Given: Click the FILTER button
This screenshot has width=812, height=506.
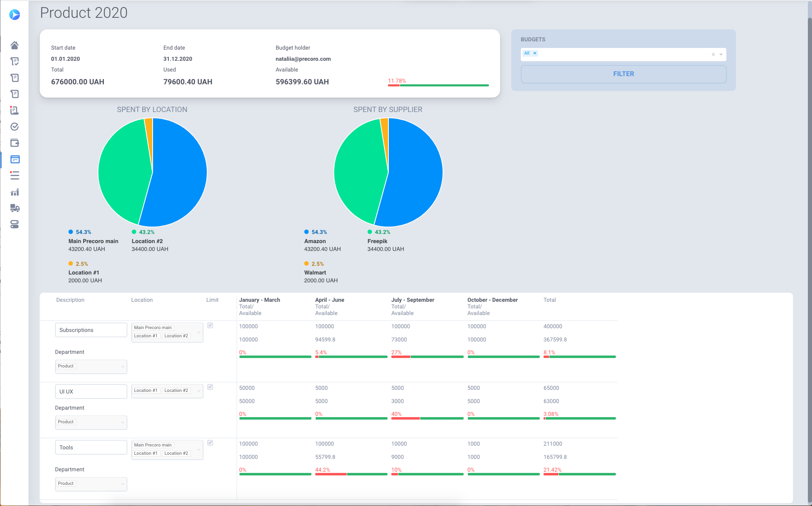Looking at the screenshot, I should (x=623, y=74).
